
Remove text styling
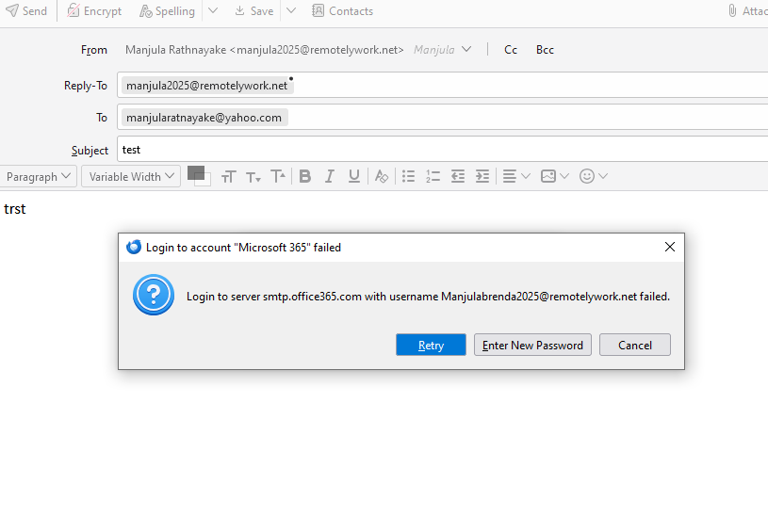(382, 176)
